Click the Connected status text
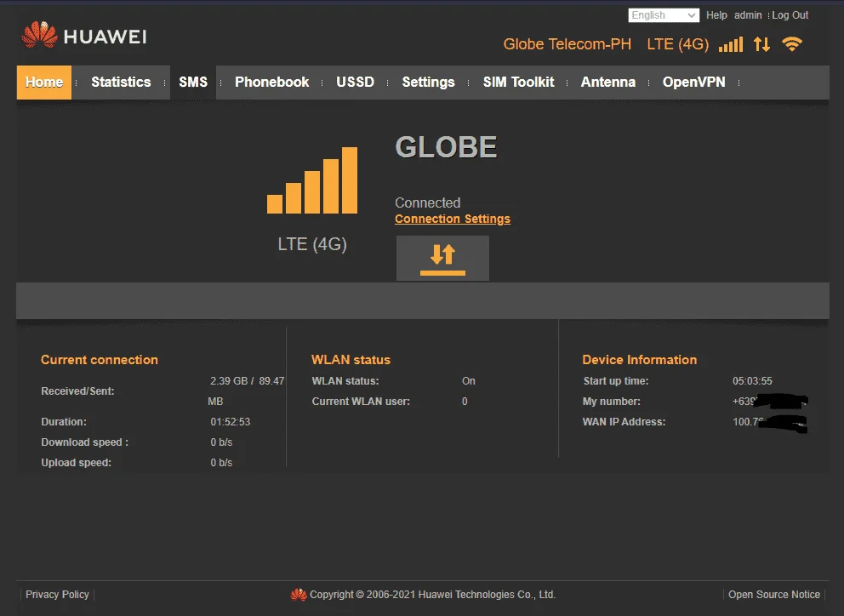Screen dimensions: 844x616 (428, 202)
